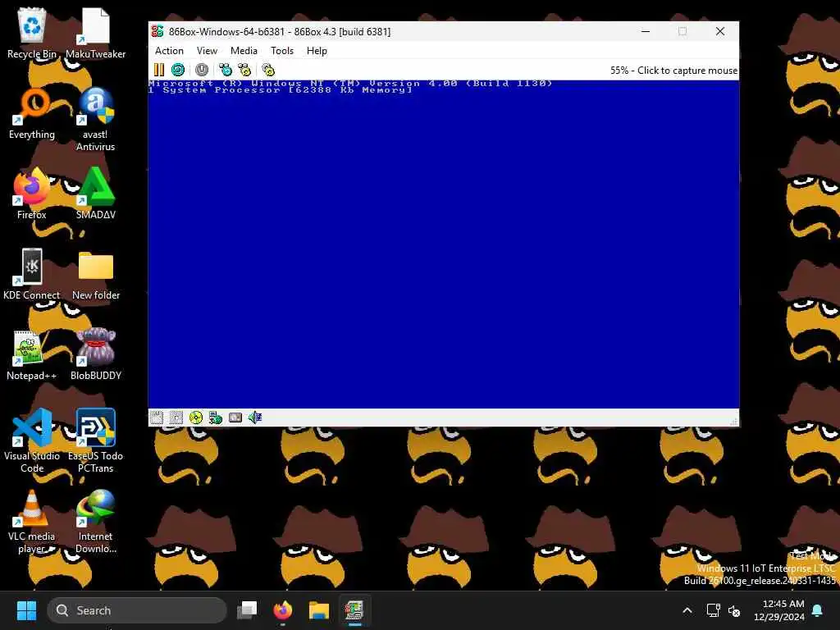Select Recycle Bin desktop icon
Screen dimensions: 840x630
pos(32,33)
